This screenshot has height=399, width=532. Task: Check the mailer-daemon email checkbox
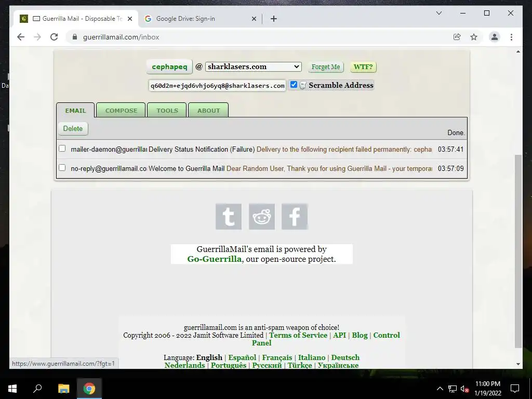(62, 149)
